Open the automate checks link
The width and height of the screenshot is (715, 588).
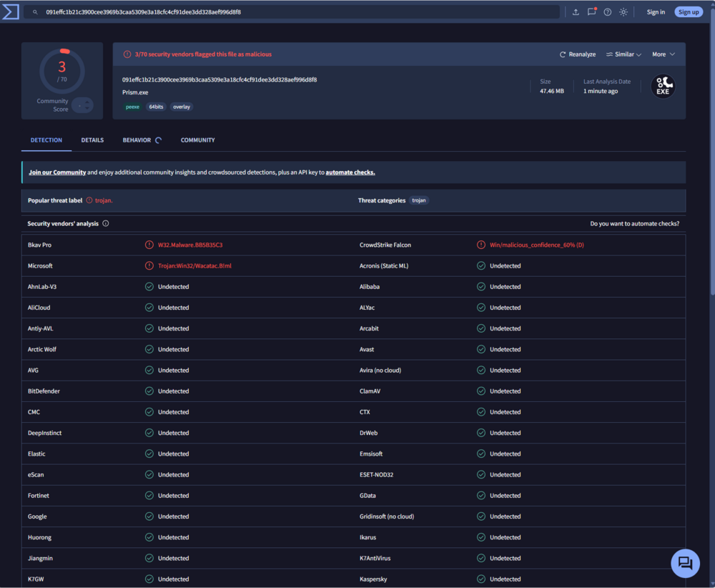point(350,172)
